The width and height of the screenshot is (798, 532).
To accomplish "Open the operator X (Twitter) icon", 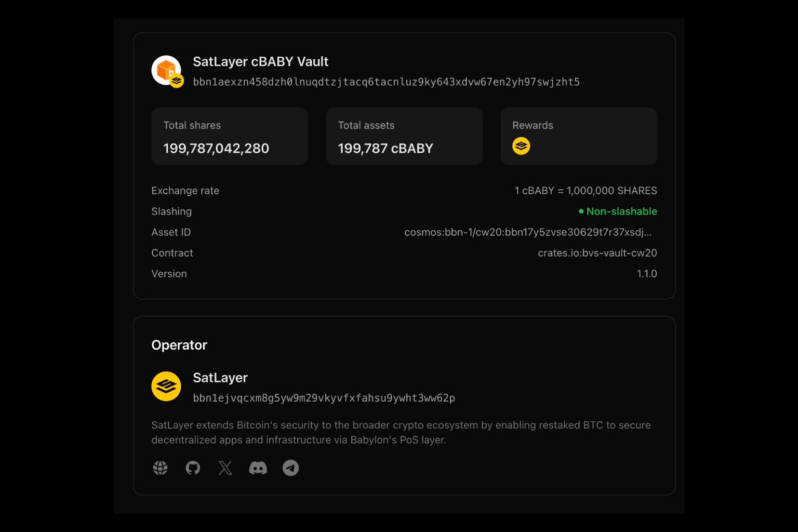I will pyautogui.click(x=225, y=468).
